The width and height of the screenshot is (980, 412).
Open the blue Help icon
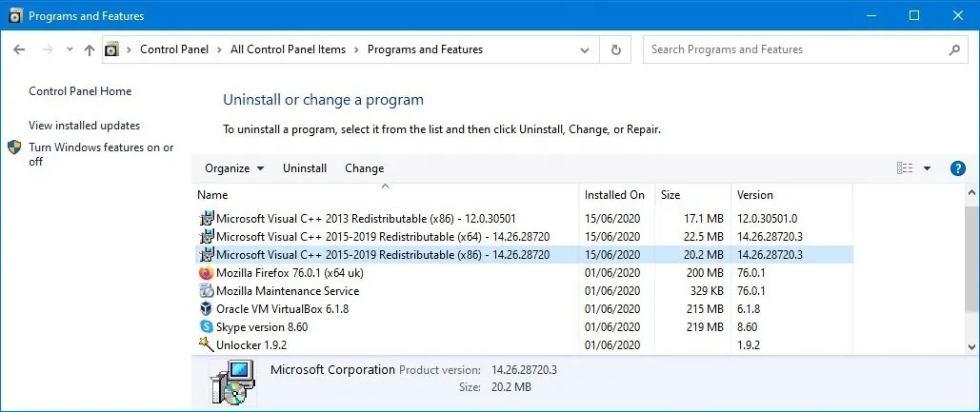[957, 167]
